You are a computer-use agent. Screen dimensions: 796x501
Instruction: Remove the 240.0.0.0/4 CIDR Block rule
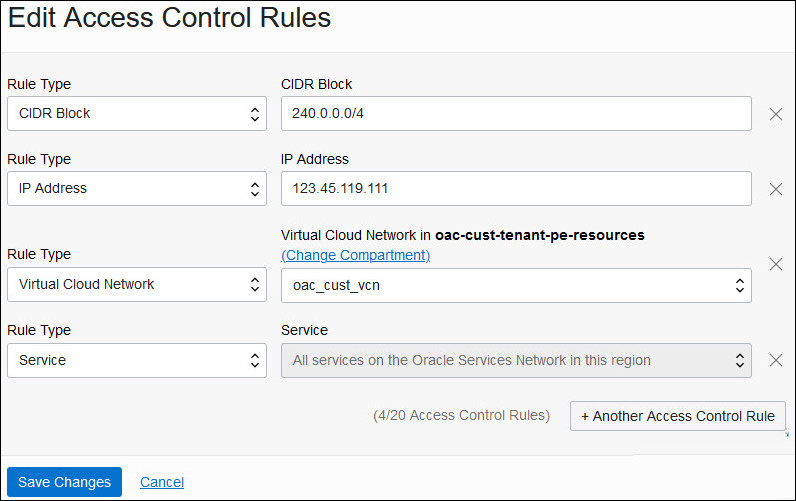pos(775,114)
